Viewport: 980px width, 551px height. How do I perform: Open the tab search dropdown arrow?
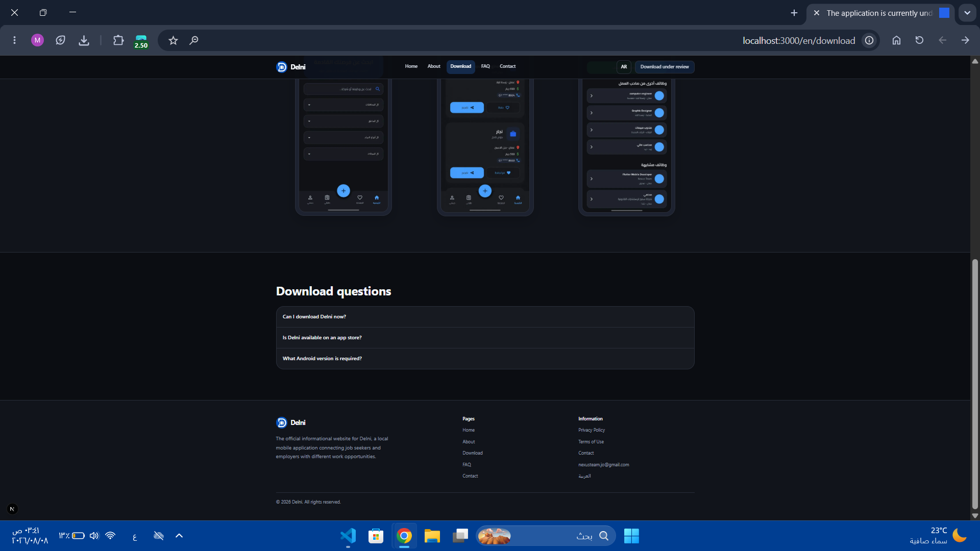click(x=967, y=13)
